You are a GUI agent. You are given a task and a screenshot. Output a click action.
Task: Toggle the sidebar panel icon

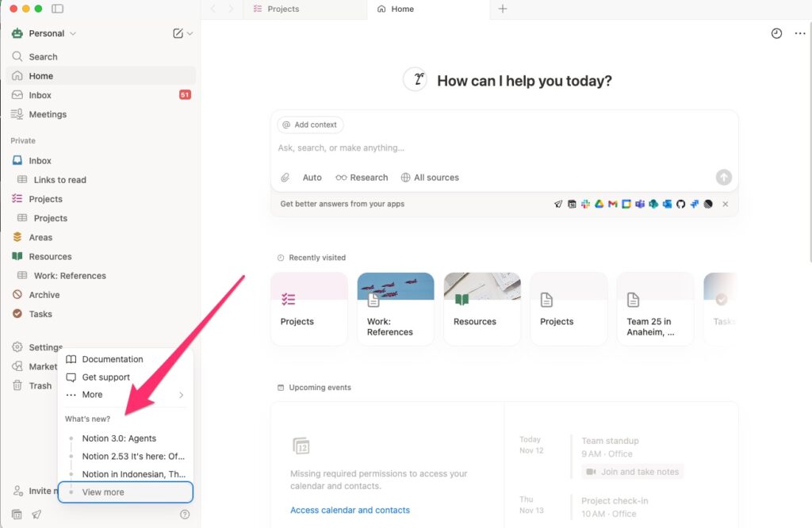57,9
